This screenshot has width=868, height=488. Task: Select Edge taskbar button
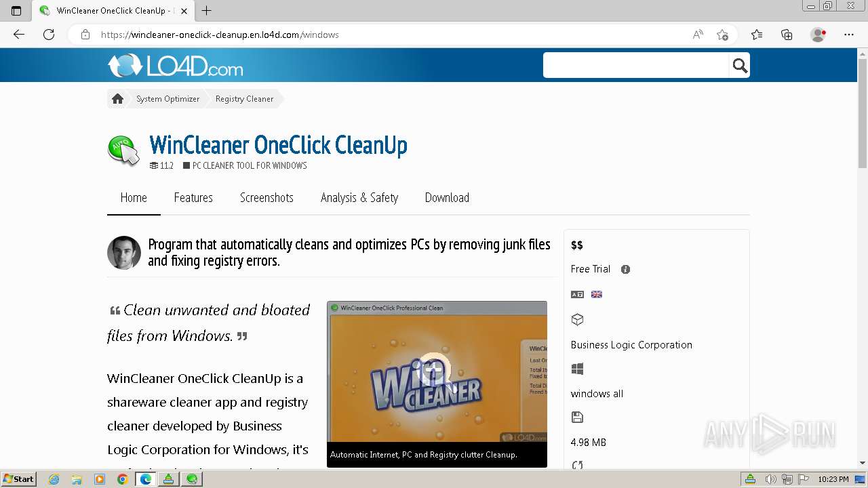pos(145,479)
